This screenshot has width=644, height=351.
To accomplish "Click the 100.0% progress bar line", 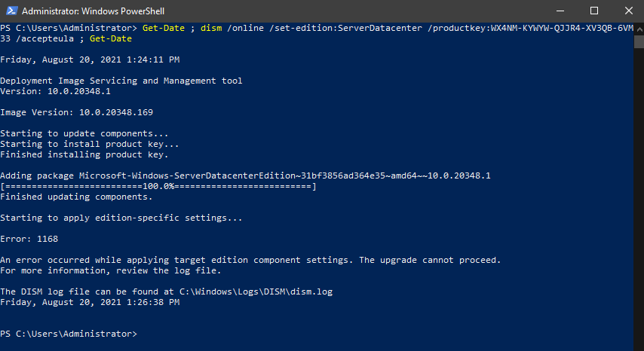I will pos(158,186).
